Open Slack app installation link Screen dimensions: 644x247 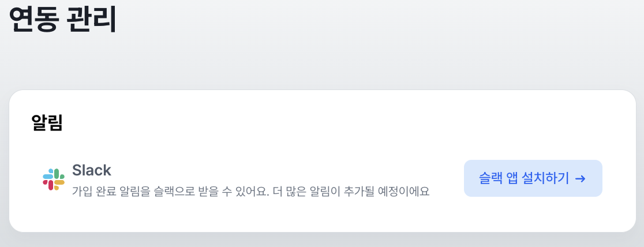pyautogui.click(x=533, y=178)
